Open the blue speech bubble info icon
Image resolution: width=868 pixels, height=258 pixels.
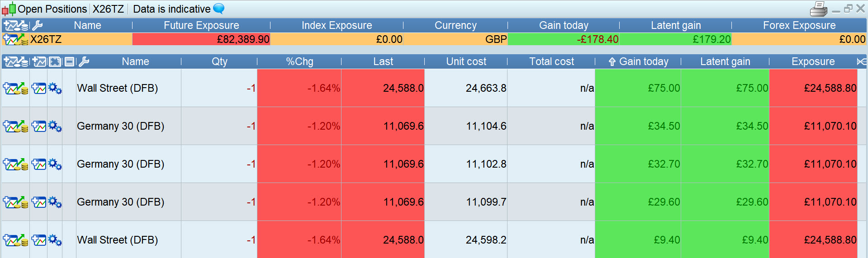(219, 9)
